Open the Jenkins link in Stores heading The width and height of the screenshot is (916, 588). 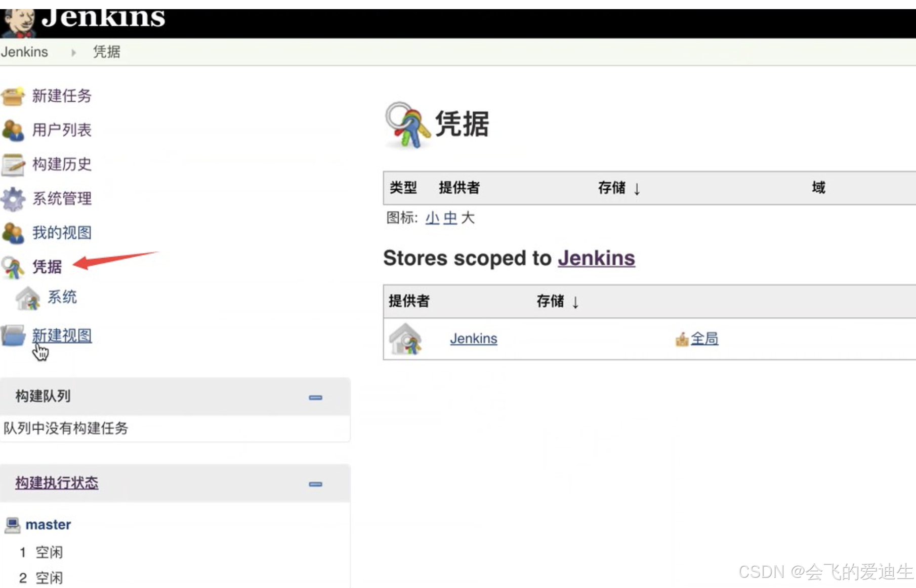(x=596, y=258)
